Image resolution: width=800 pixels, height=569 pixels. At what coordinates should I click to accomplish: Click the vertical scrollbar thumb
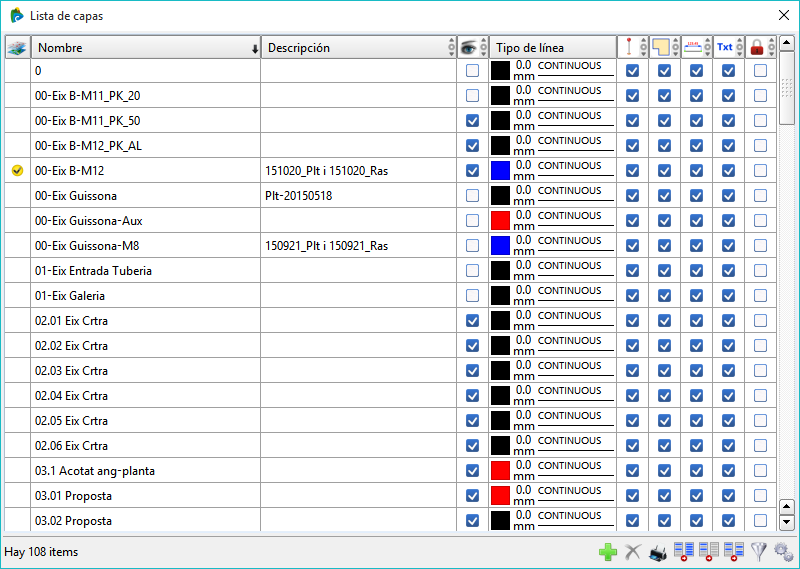pyautogui.click(x=787, y=88)
